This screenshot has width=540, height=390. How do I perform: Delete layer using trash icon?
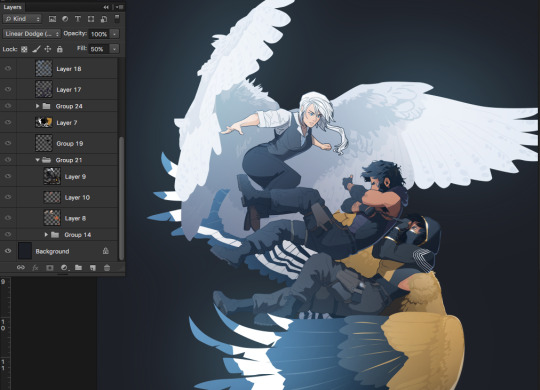point(107,268)
